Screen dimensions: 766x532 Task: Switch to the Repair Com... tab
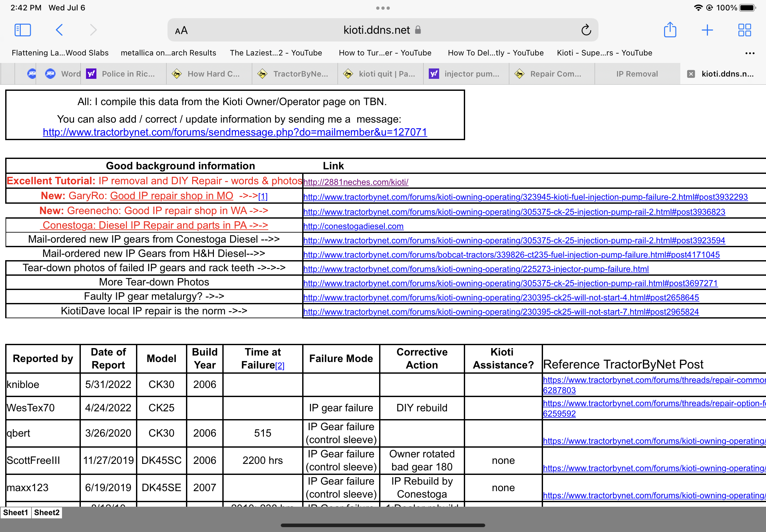pyautogui.click(x=552, y=74)
